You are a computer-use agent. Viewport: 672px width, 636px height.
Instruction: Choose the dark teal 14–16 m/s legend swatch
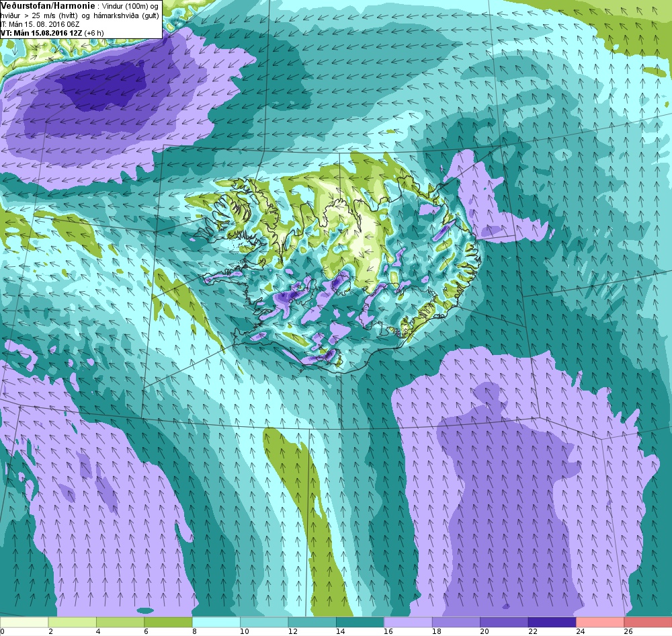[360, 623]
